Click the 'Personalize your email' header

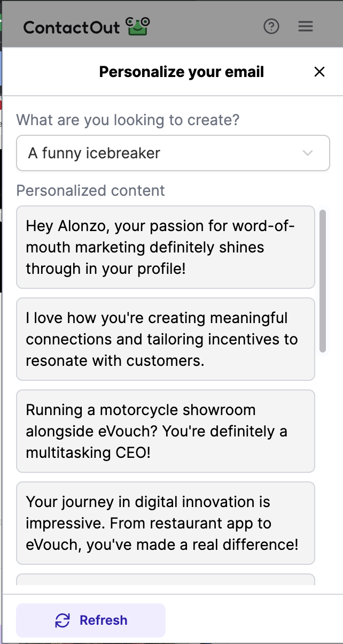coord(181,72)
